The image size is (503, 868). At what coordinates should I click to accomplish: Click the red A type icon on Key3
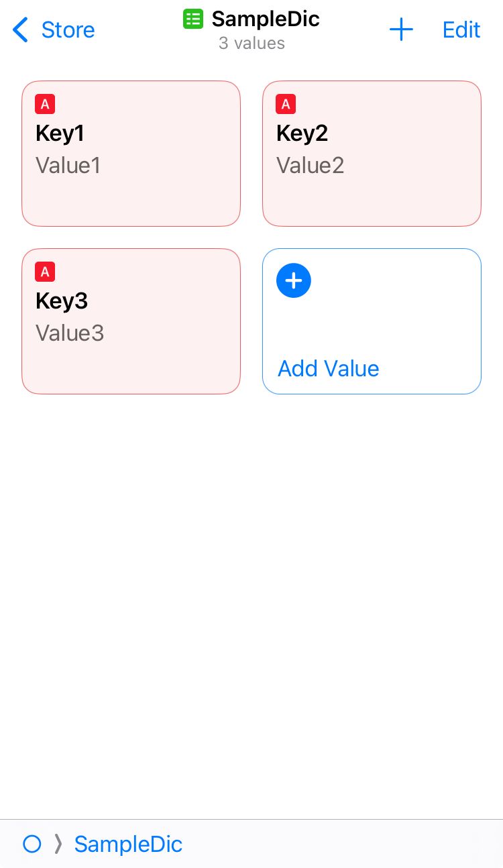45,272
